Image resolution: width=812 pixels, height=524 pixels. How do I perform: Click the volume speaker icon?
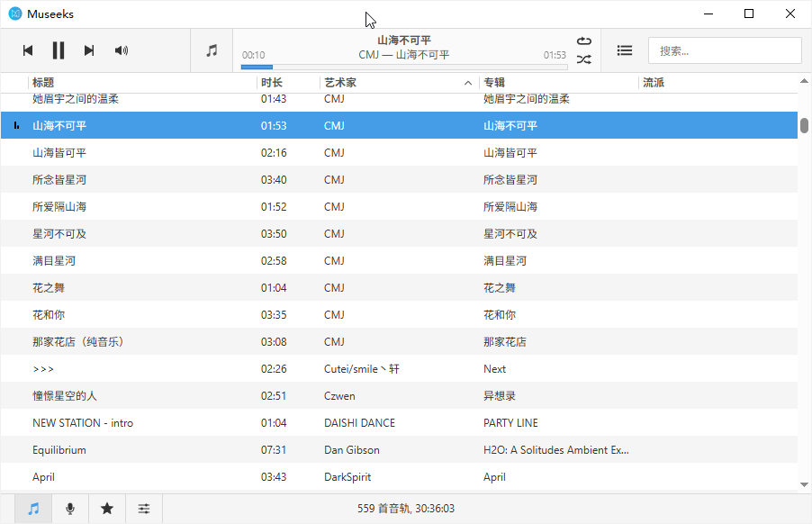pyautogui.click(x=121, y=50)
